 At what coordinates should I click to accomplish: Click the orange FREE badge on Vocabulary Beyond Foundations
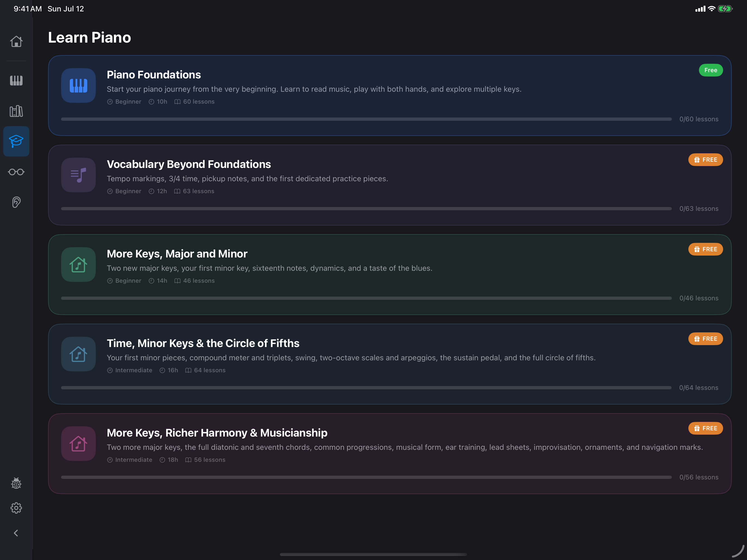pos(705,160)
